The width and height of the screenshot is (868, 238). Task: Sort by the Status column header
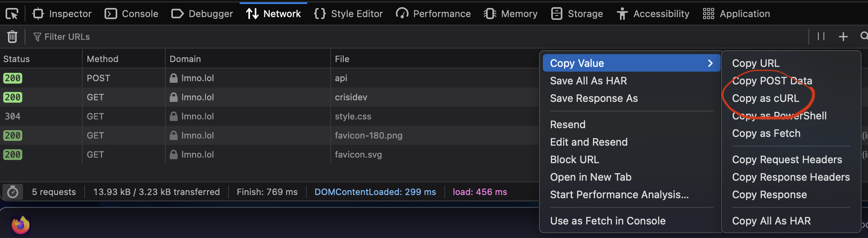click(17, 59)
